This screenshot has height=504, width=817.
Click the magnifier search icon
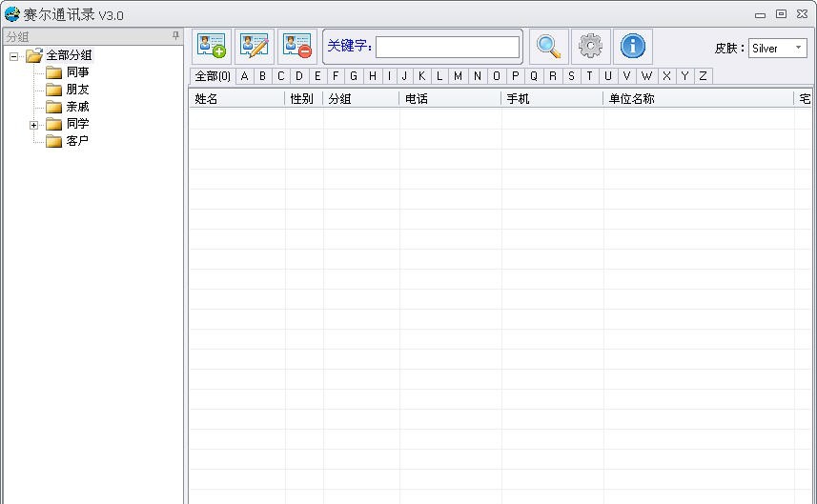[549, 47]
